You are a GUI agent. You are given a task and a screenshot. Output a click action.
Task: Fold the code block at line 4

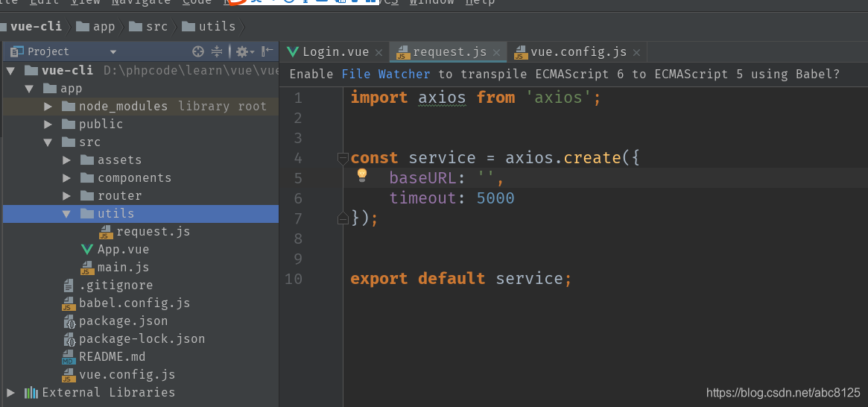click(343, 159)
